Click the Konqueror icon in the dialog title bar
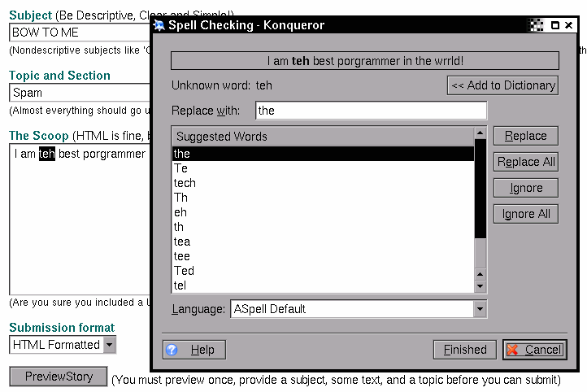Image resolution: width=587 pixels, height=392 pixels. 159,25
